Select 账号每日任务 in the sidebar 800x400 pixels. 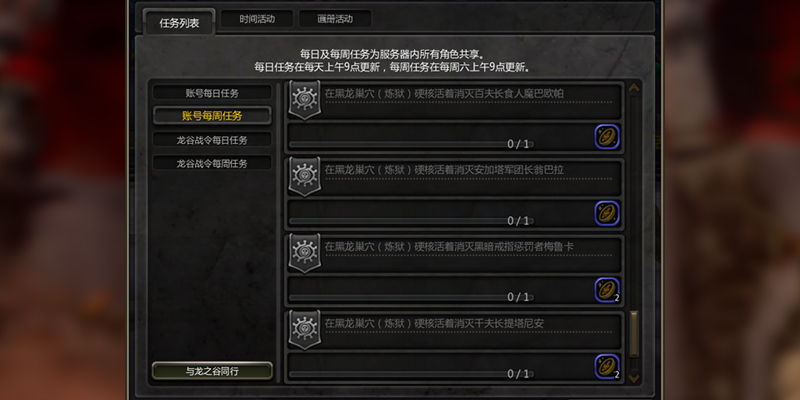212,93
